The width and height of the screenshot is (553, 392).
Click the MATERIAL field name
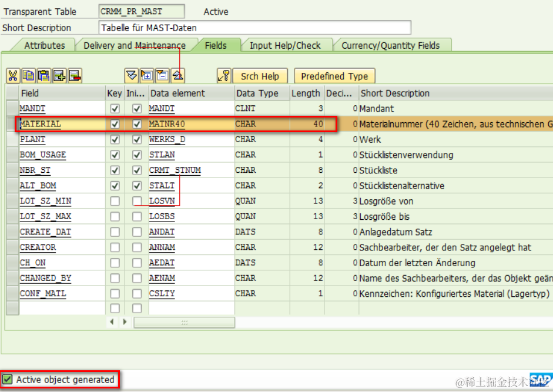click(x=40, y=124)
